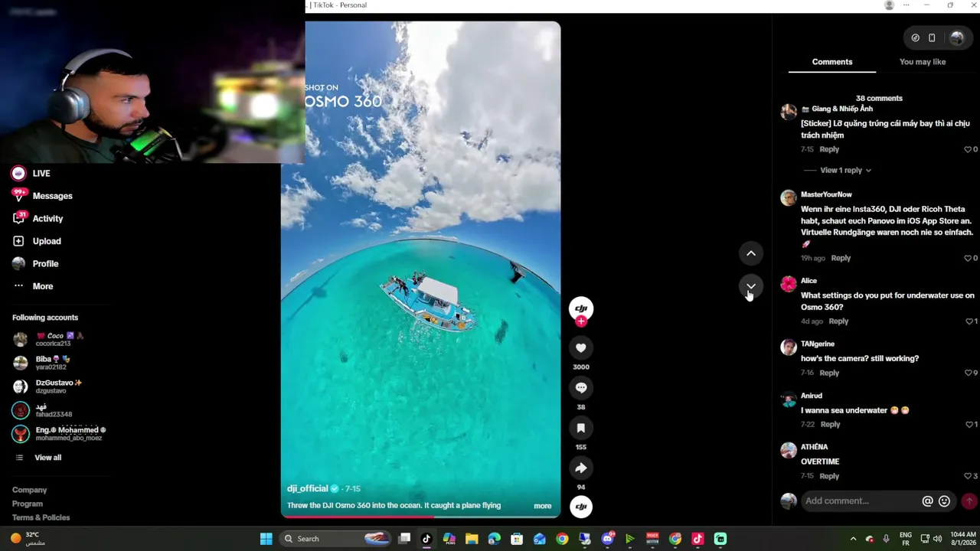The height and width of the screenshot is (551, 980).
Task: Open the Program footer link
Action: point(28,504)
